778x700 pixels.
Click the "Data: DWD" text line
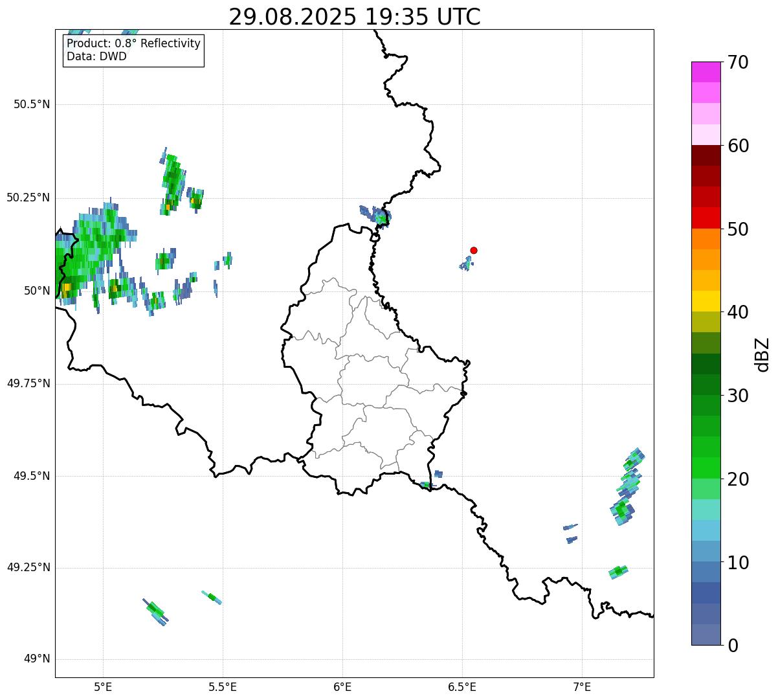pos(96,56)
